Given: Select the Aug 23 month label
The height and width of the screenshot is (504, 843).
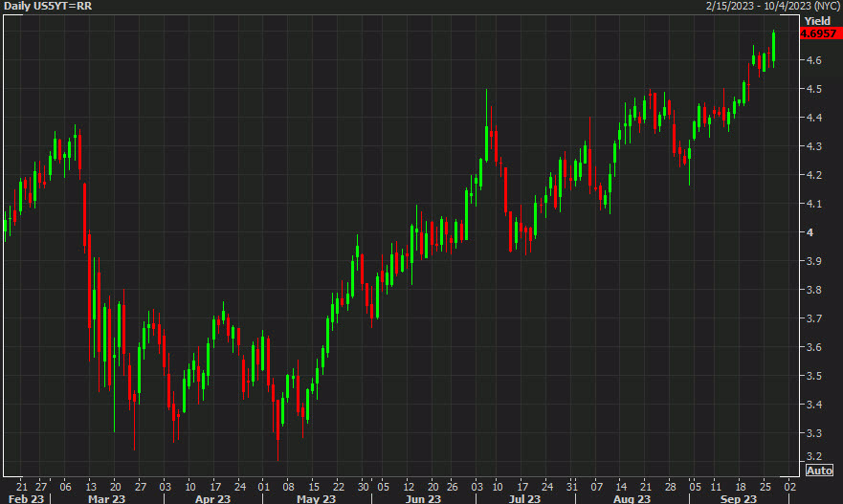Looking at the screenshot, I should [x=632, y=498].
